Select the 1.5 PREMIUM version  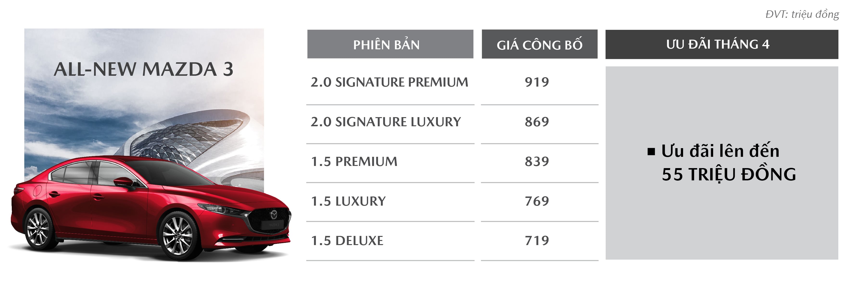[x=354, y=162]
